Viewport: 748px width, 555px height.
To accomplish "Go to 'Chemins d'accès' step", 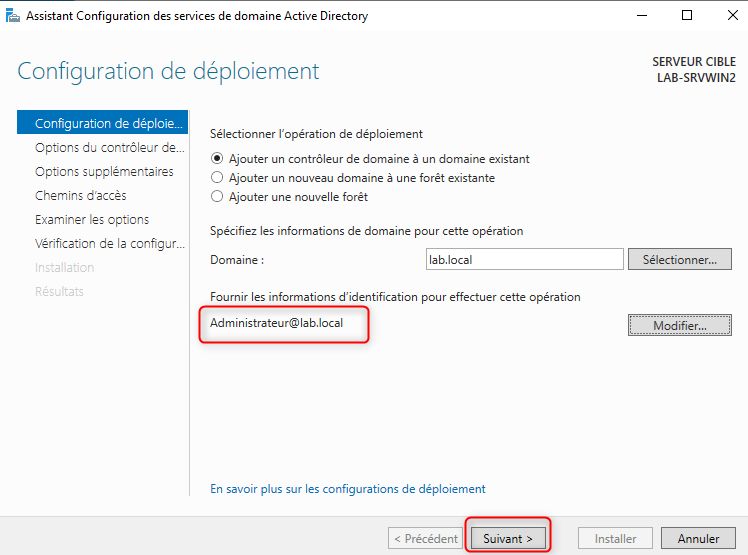I will [81, 195].
